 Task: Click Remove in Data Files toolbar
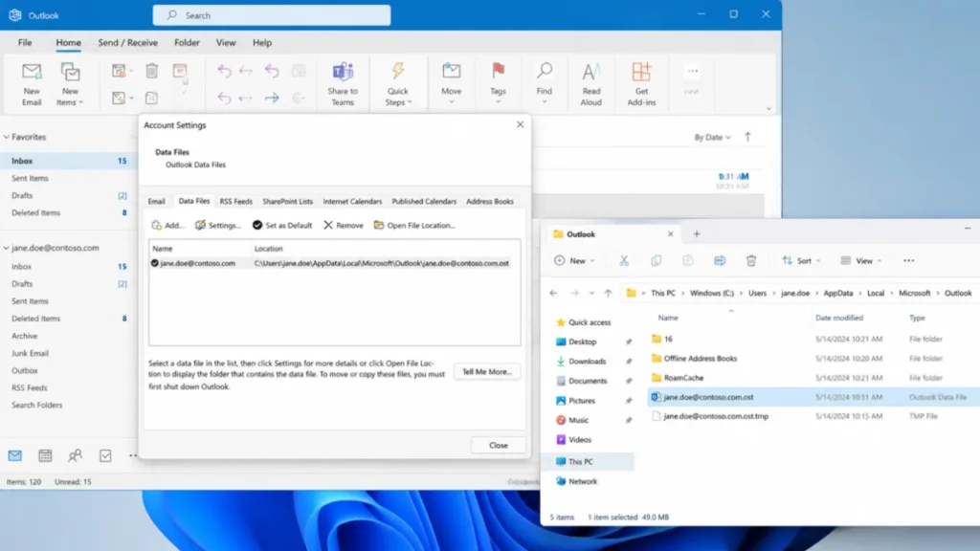[x=344, y=225]
